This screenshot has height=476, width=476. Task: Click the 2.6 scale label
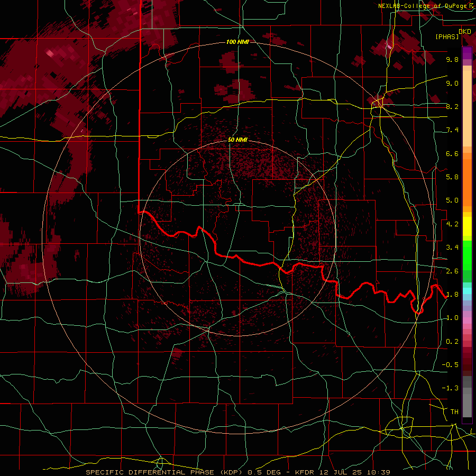pos(452,271)
